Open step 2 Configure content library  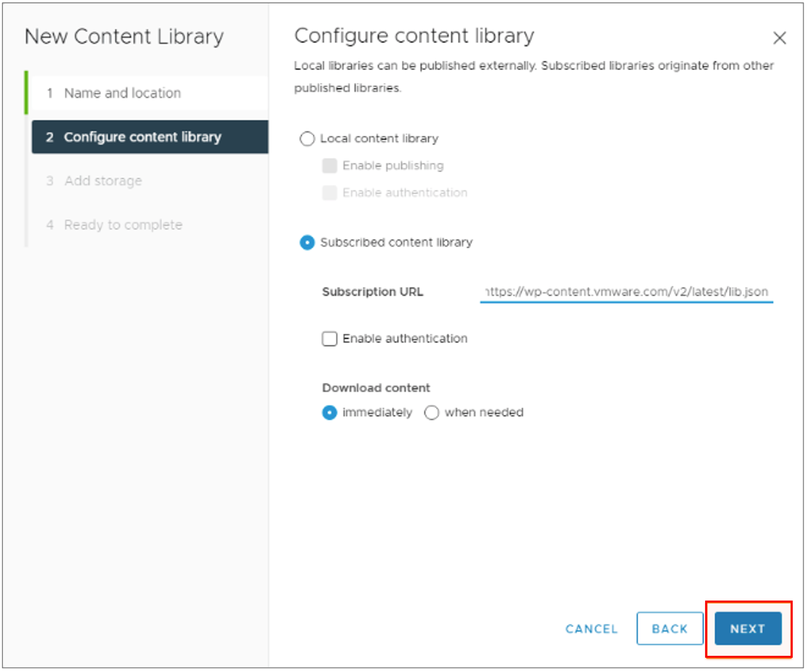(142, 137)
